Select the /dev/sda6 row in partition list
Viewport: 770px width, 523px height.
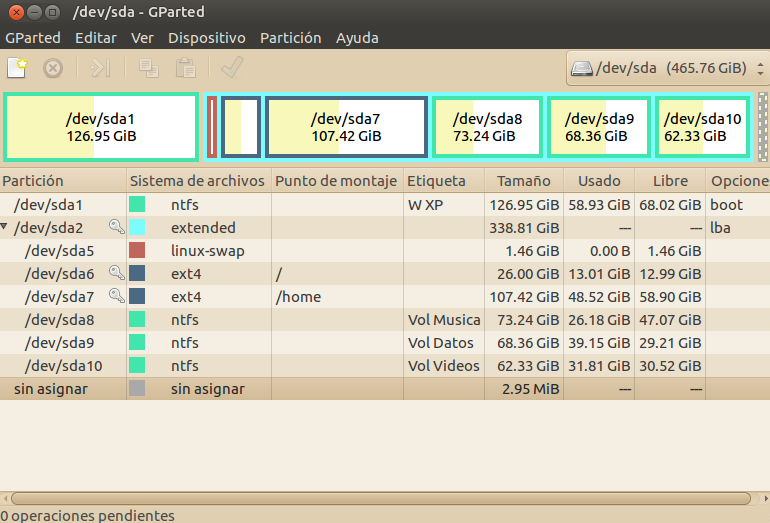385,274
